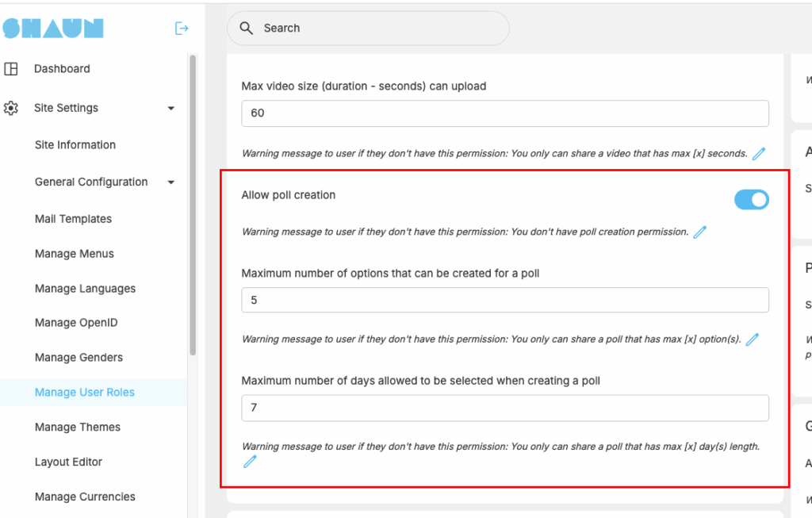Open the Layout Editor link
Screen dimensions: 812x518
tap(68, 462)
